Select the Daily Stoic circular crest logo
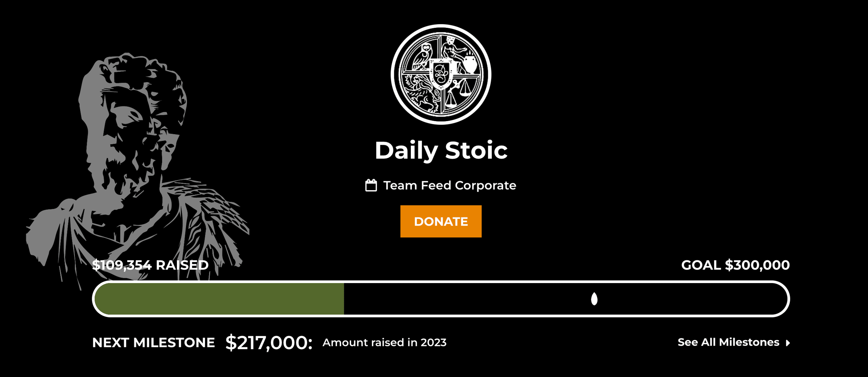 pyautogui.click(x=441, y=74)
